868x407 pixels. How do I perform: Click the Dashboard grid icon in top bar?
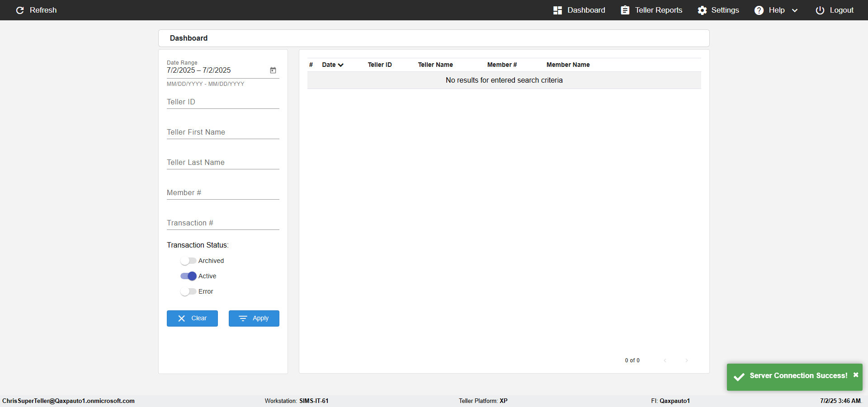click(557, 10)
